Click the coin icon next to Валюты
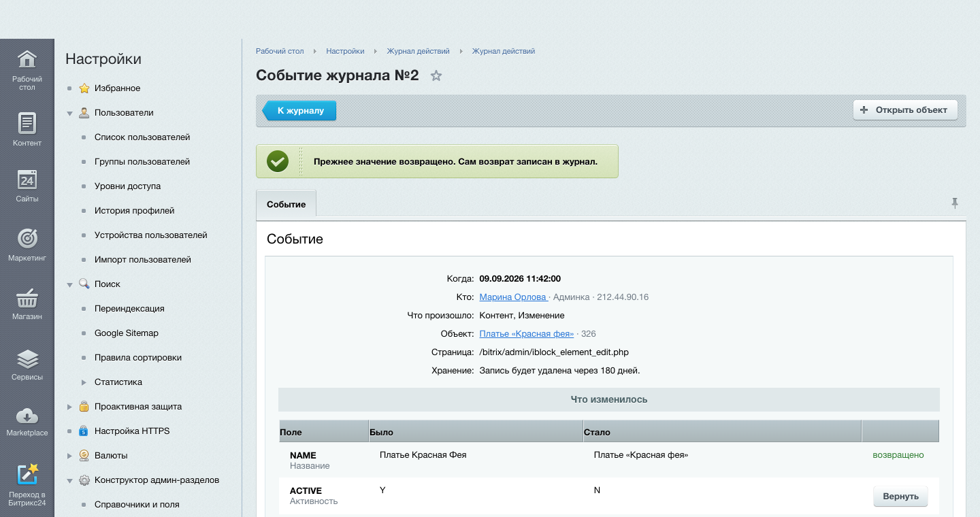This screenshot has width=980, height=517. click(x=84, y=456)
